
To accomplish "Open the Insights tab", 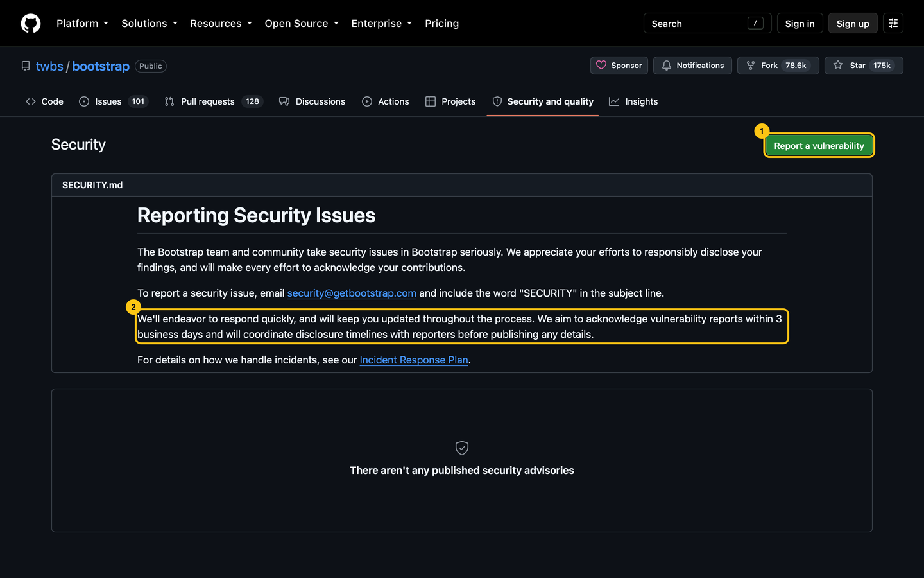I will click(633, 101).
